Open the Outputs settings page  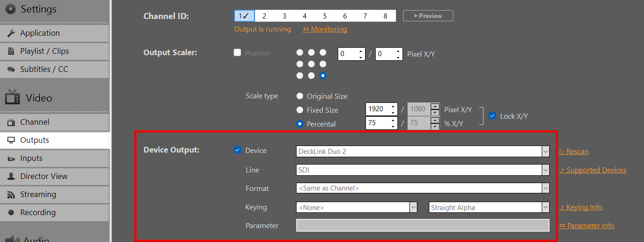(x=35, y=140)
